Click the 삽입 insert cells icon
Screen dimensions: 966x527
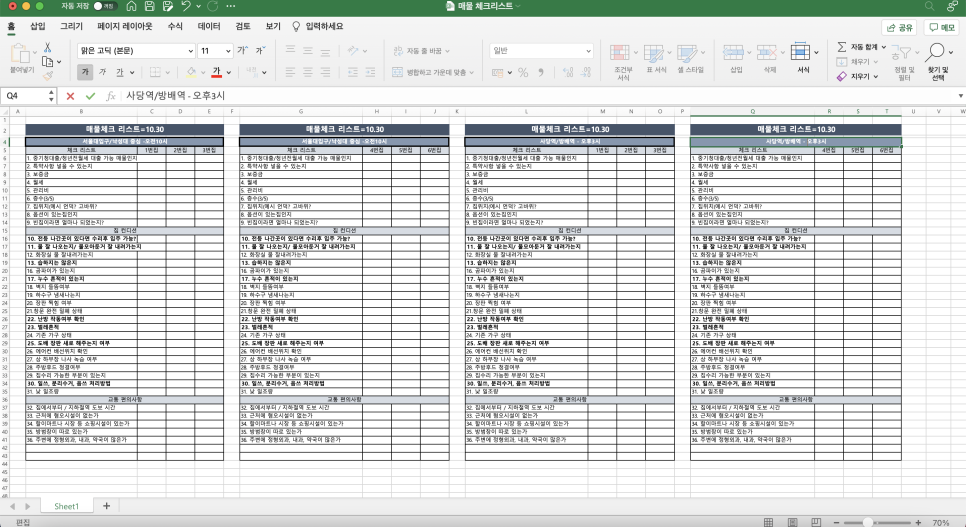tap(733, 52)
